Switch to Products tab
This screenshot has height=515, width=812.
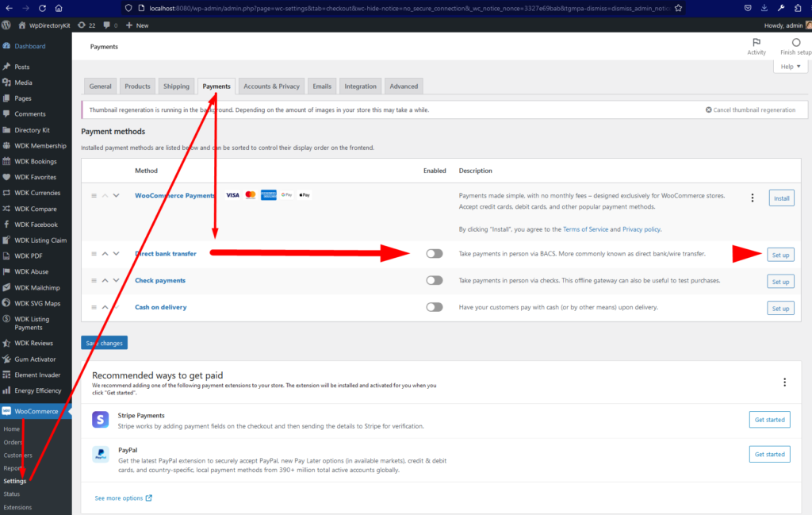[x=137, y=86]
